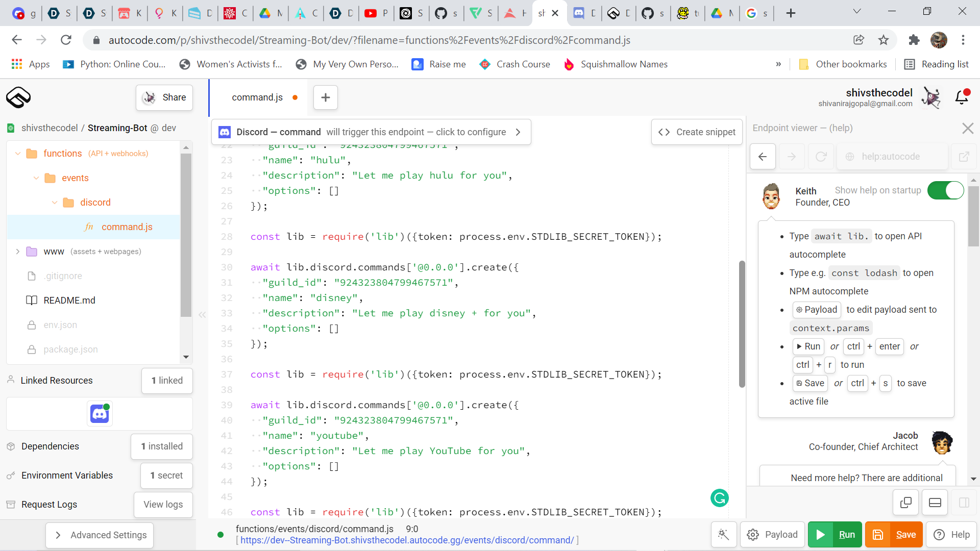Collapse the discord folder
Viewport: 980px width, 551px height.
click(x=55, y=203)
